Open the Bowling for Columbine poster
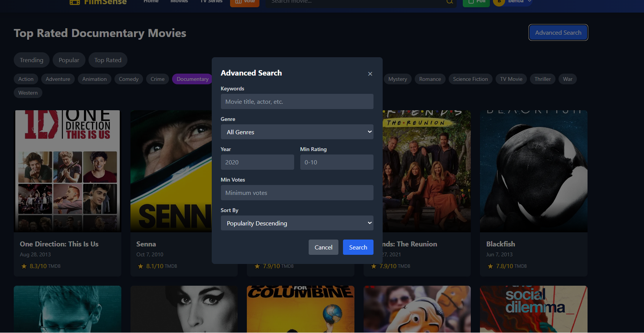Viewport: 644px width, 333px height. point(301,309)
